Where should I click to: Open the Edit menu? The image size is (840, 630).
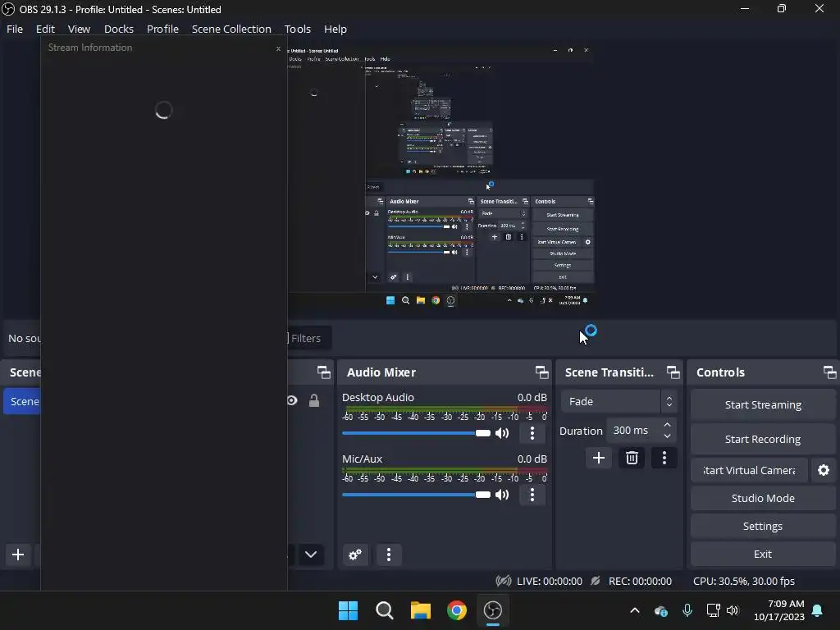coord(45,29)
